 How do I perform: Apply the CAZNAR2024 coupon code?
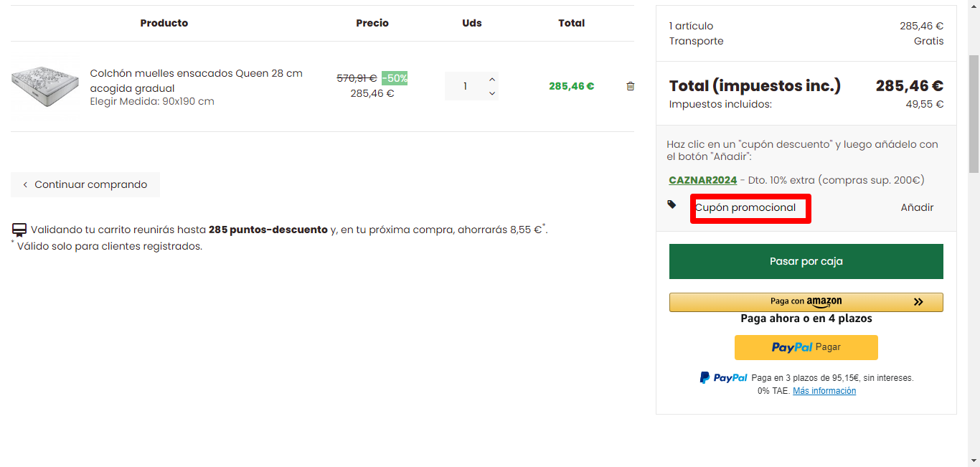point(703,180)
